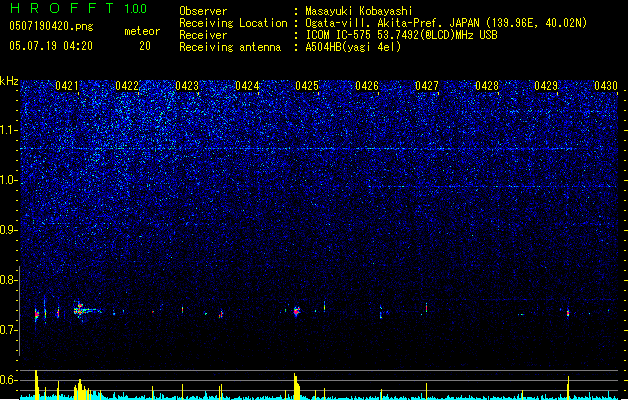Click the A504HB(yagi 4el) antenna text
This screenshot has height=400, width=629.
353,47
